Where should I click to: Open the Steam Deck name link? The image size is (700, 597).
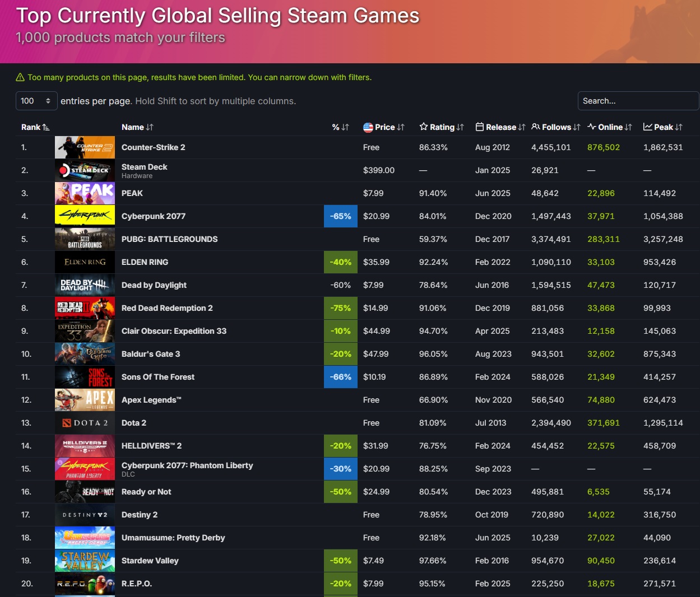144,167
